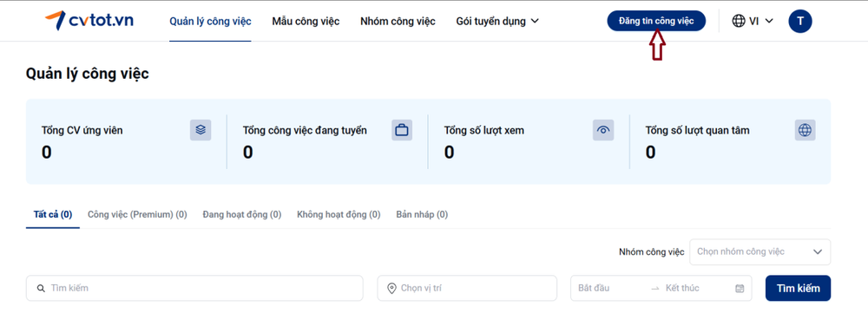The height and width of the screenshot is (313, 868).
Task: Click the location pin icon
Action: 392,288
